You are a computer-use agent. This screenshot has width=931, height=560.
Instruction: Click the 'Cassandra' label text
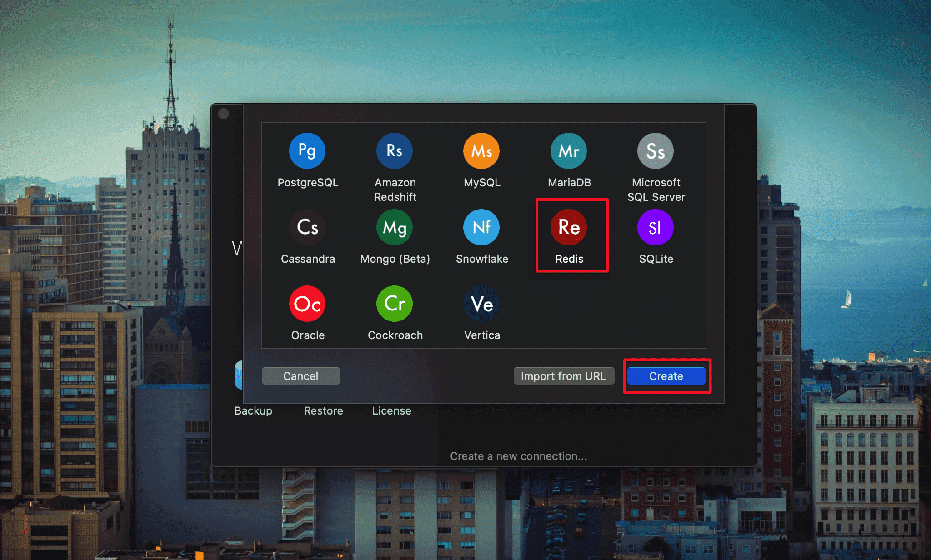tap(308, 259)
